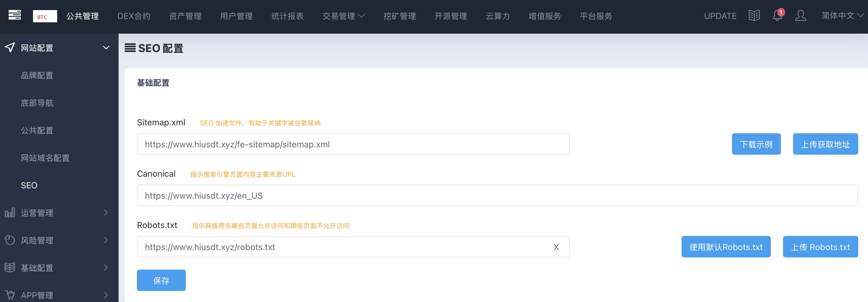Open 增值服务 top menu
This screenshot has width=868, height=302.
[545, 16]
